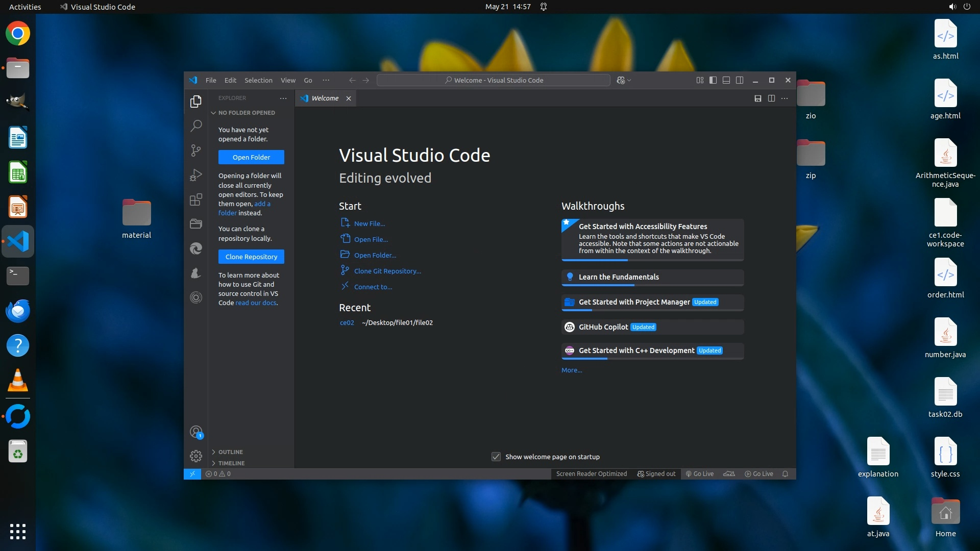Click the Accounts icon with badge
Viewport: 980px width, 551px height.
point(196,432)
